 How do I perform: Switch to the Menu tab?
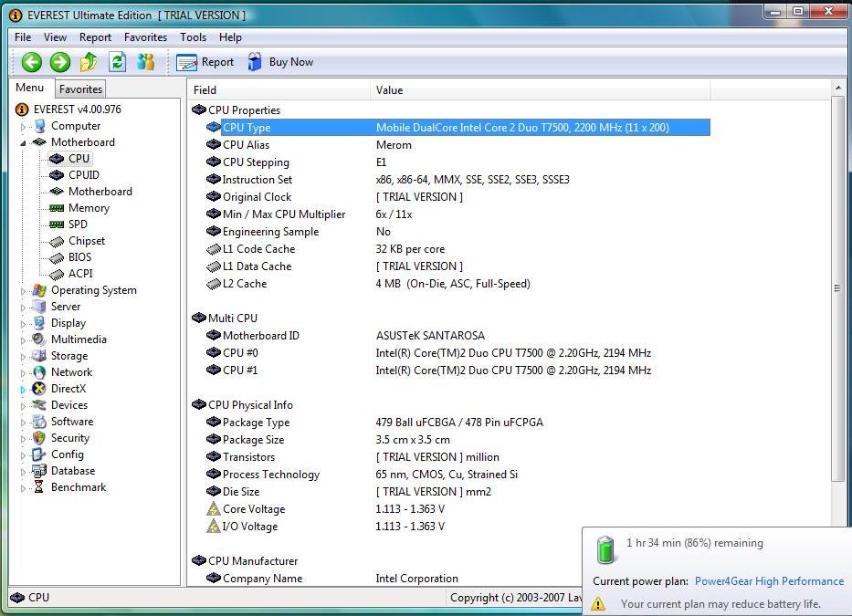[x=30, y=88]
